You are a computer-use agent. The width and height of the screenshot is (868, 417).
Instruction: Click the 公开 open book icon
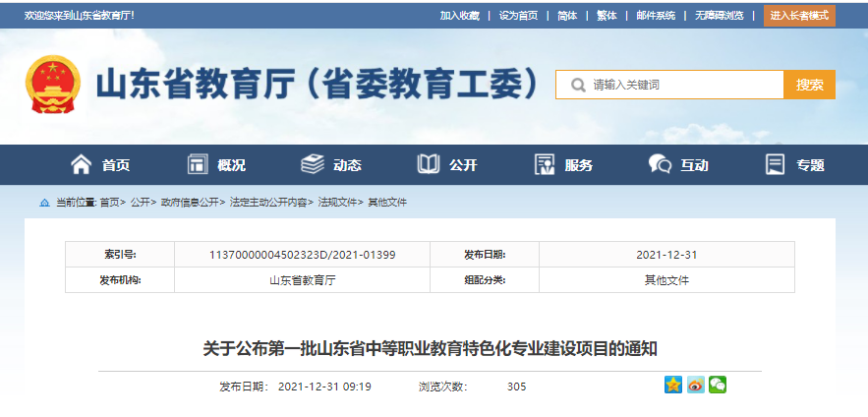pyautogui.click(x=428, y=164)
